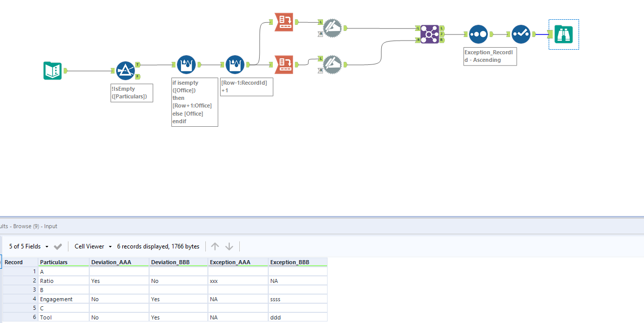Toggle the checkmark beside the fields selector
644x323 pixels.
tap(58, 246)
